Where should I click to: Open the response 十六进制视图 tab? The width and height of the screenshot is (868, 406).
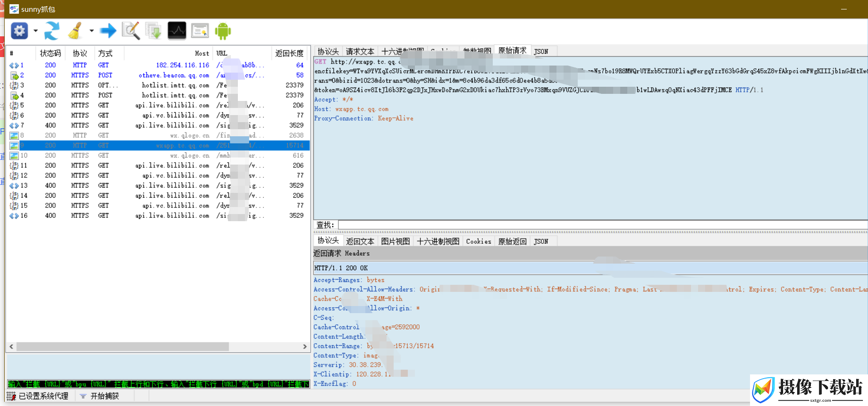click(x=438, y=241)
